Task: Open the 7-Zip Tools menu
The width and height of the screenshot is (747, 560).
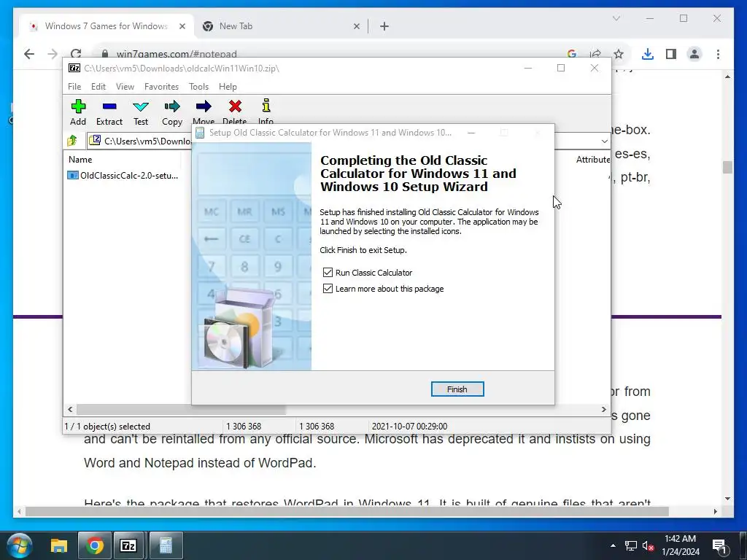Action: tap(198, 87)
